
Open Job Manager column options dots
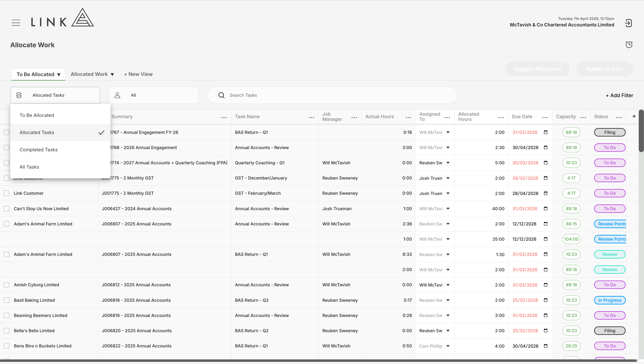pos(354,117)
